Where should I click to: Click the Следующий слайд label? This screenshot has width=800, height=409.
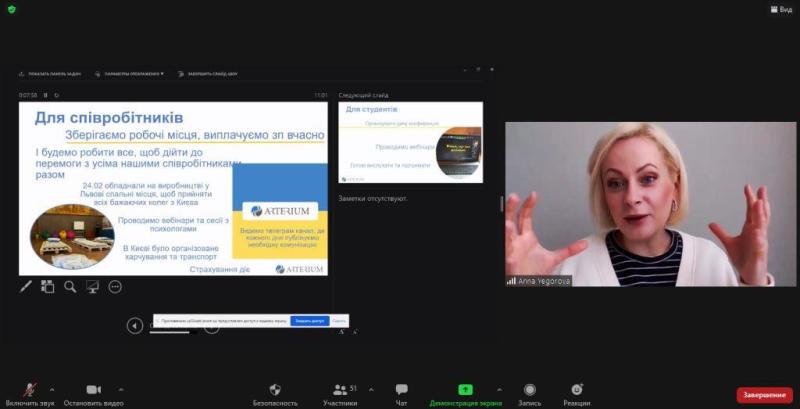(x=363, y=95)
